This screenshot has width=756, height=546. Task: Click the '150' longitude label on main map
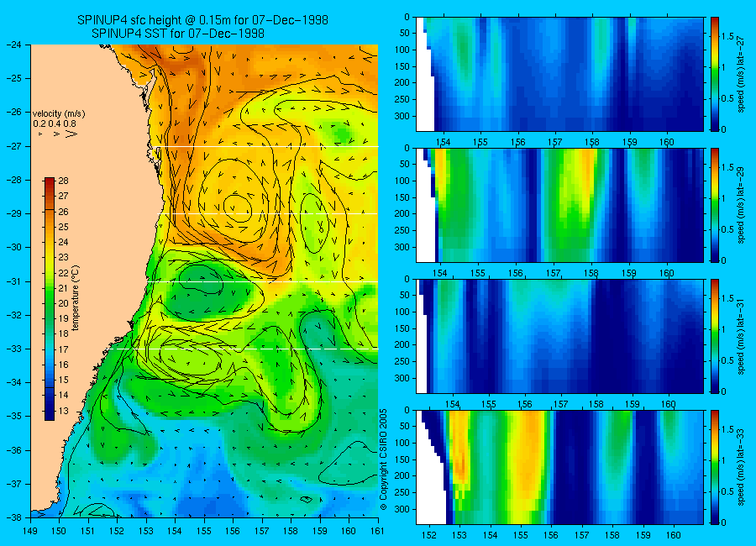pos(59,531)
